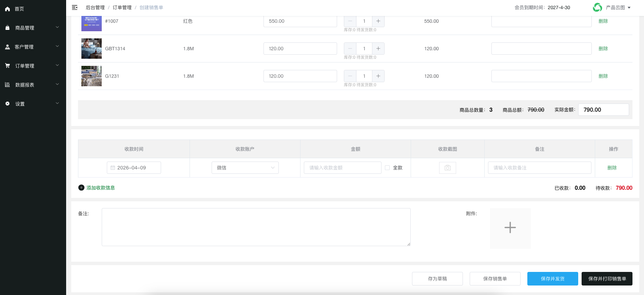
Task: Click 添加收款信息 link
Action: (100, 188)
